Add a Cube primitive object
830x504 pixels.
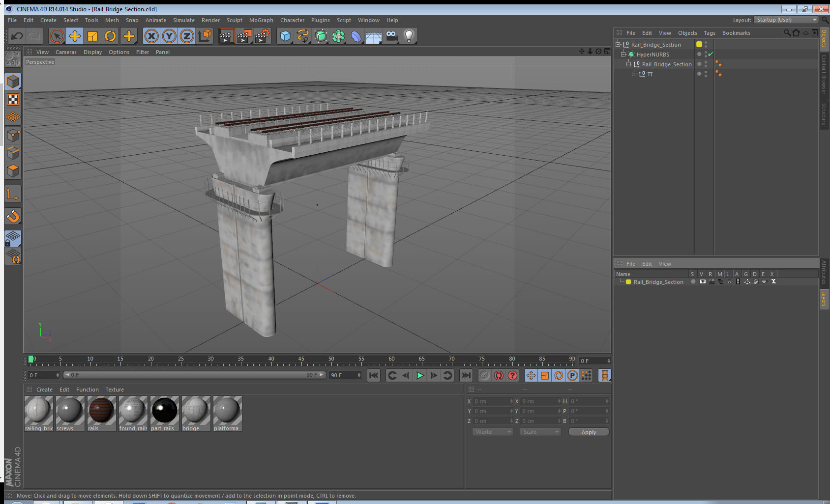tap(285, 36)
